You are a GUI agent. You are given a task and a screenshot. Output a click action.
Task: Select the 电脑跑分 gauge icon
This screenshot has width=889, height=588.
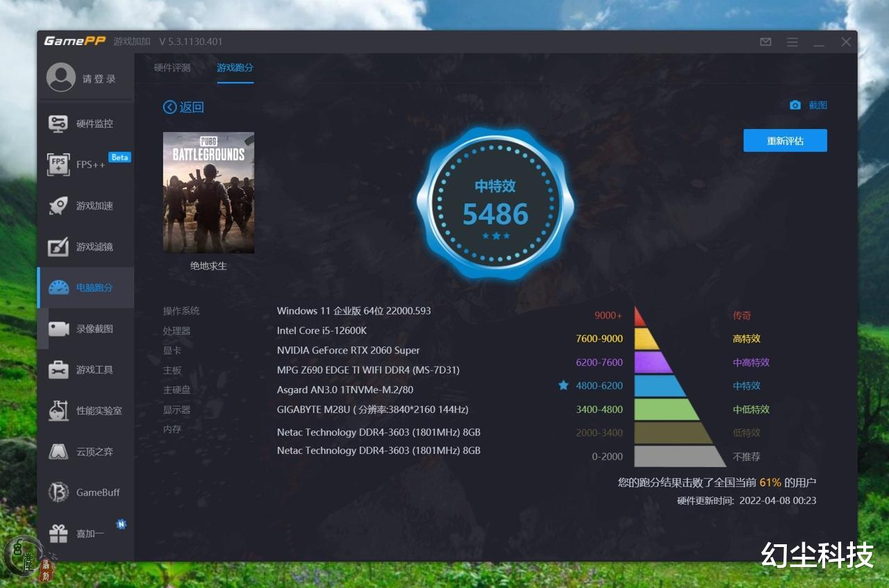[x=58, y=287]
